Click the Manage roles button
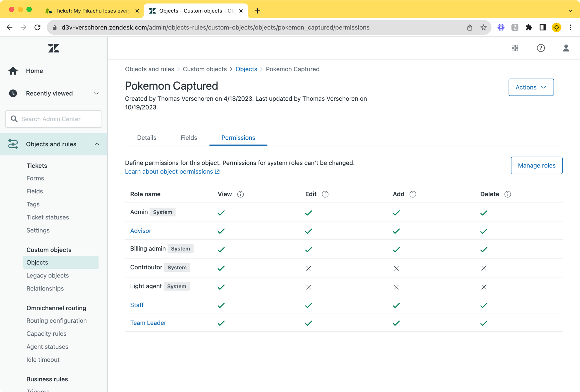 click(536, 166)
